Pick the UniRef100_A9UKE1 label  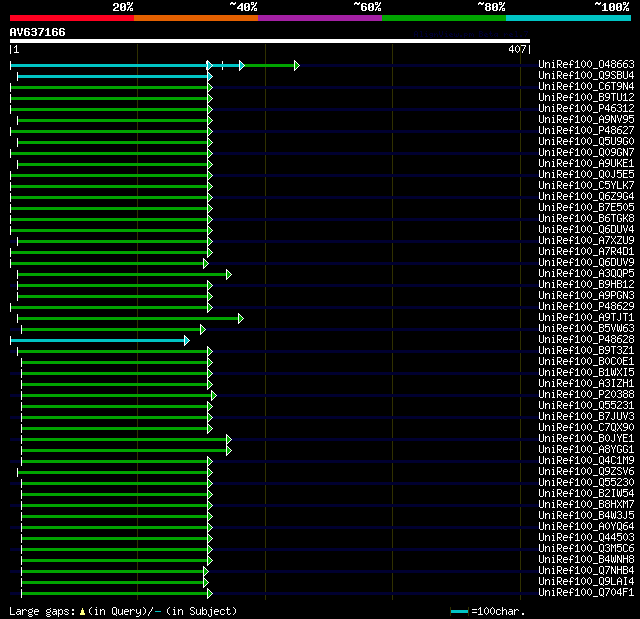click(586, 163)
